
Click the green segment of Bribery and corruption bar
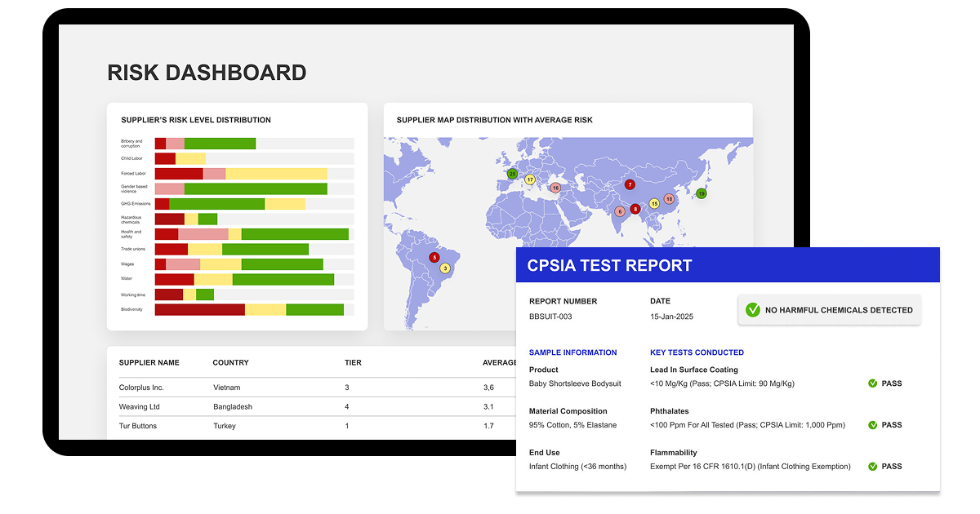tap(220, 144)
